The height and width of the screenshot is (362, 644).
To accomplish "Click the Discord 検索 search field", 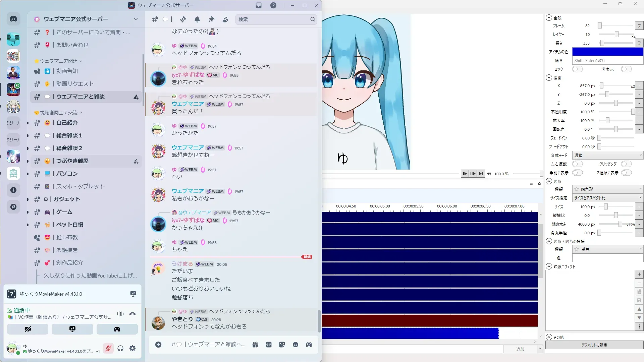I will tap(273, 19).
